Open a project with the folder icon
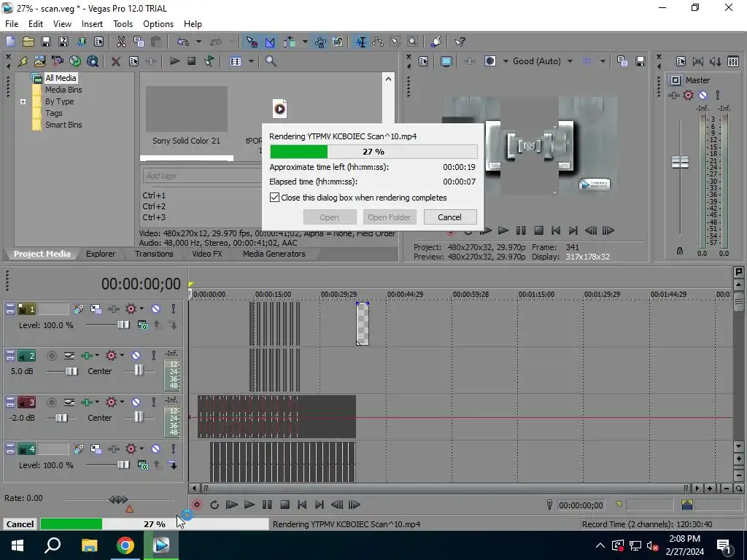Image resolution: width=747 pixels, height=560 pixels. [28, 42]
